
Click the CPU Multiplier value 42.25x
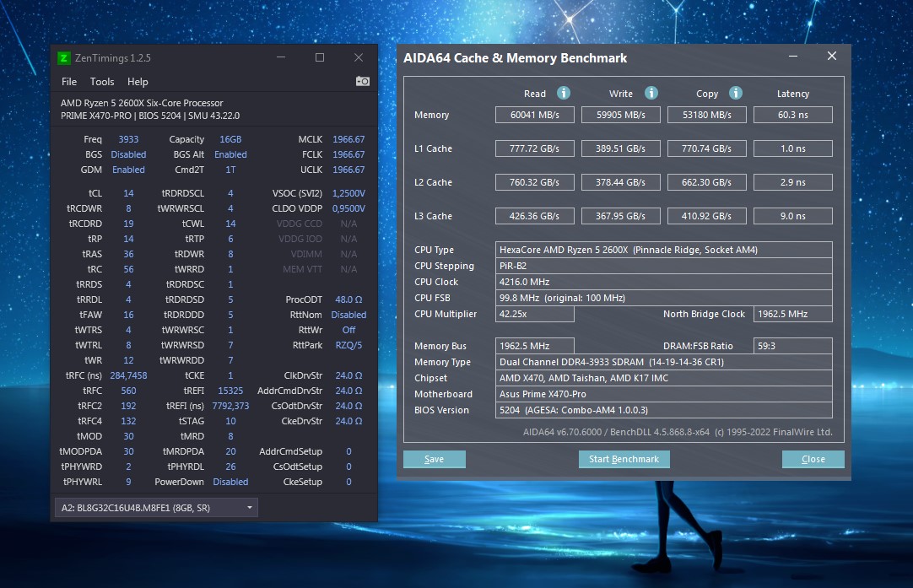(534, 314)
